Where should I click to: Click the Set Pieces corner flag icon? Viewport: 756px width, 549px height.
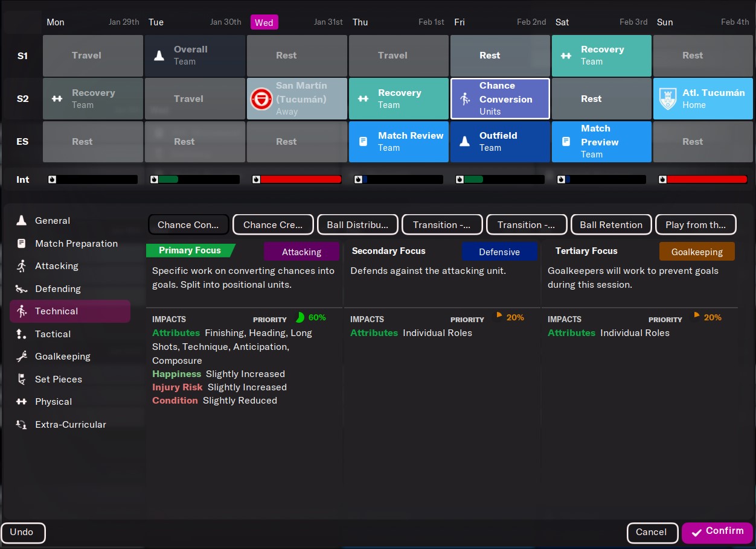[x=22, y=379]
